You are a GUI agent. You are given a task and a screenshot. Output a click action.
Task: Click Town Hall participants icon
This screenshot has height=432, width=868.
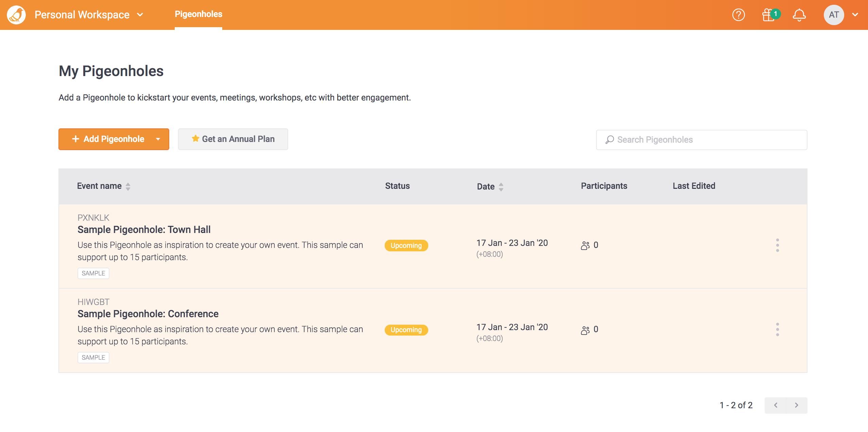[585, 245]
